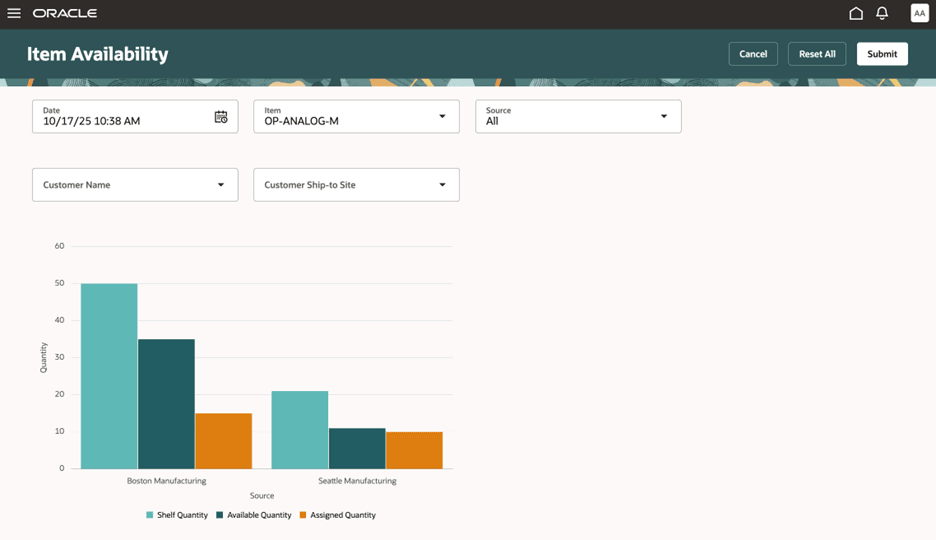Submit the item availability form
The height and width of the screenshot is (540, 936).
882,54
